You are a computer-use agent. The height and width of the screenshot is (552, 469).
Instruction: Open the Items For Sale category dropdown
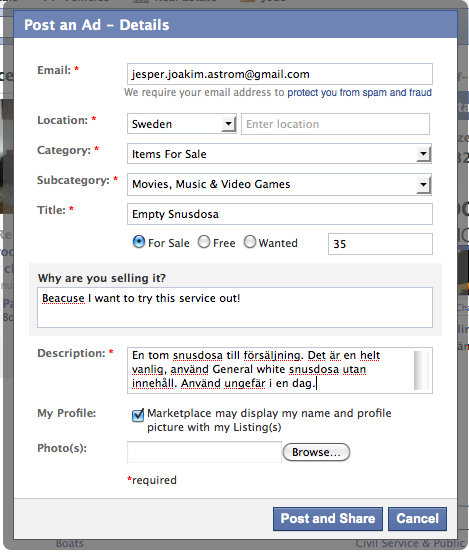pos(279,153)
